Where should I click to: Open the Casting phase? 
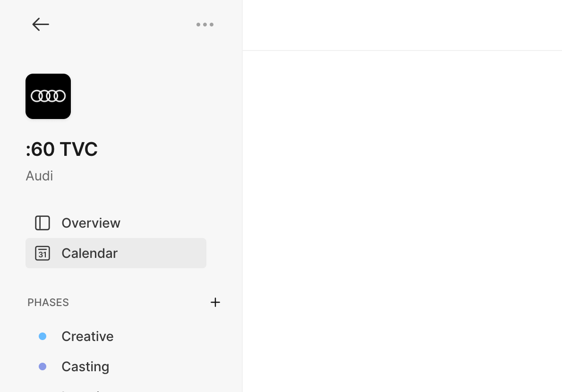(85, 366)
